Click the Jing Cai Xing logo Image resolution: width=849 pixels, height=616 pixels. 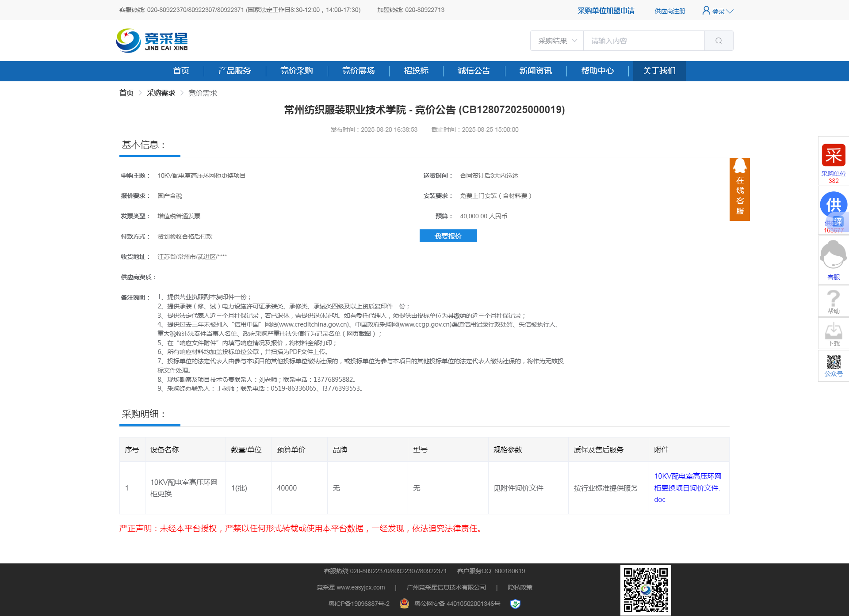(x=152, y=41)
